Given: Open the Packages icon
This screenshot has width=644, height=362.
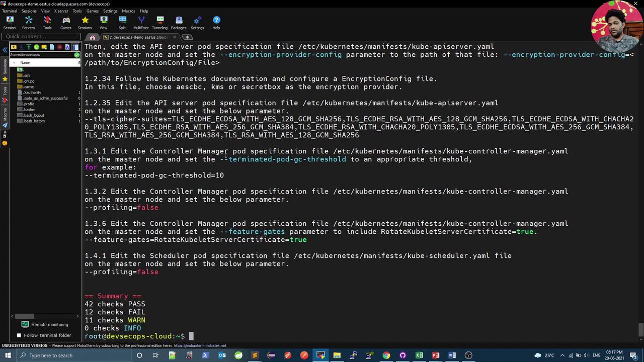Looking at the screenshot, I should point(179,22).
